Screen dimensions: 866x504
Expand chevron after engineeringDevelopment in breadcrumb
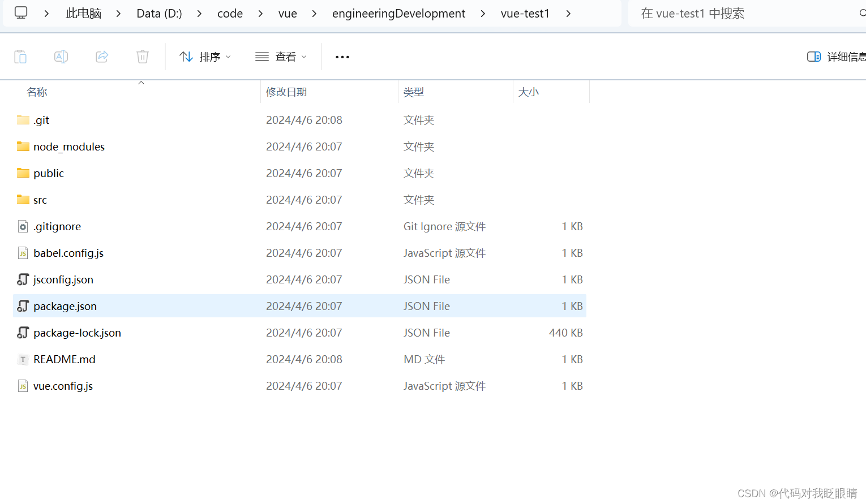click(x=483, y=14)
